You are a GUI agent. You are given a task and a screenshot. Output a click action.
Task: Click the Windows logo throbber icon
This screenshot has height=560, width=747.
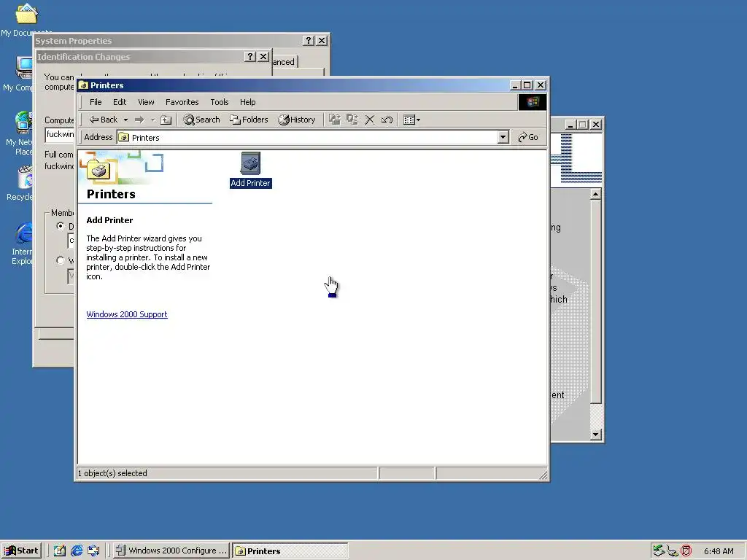[532, 102]
